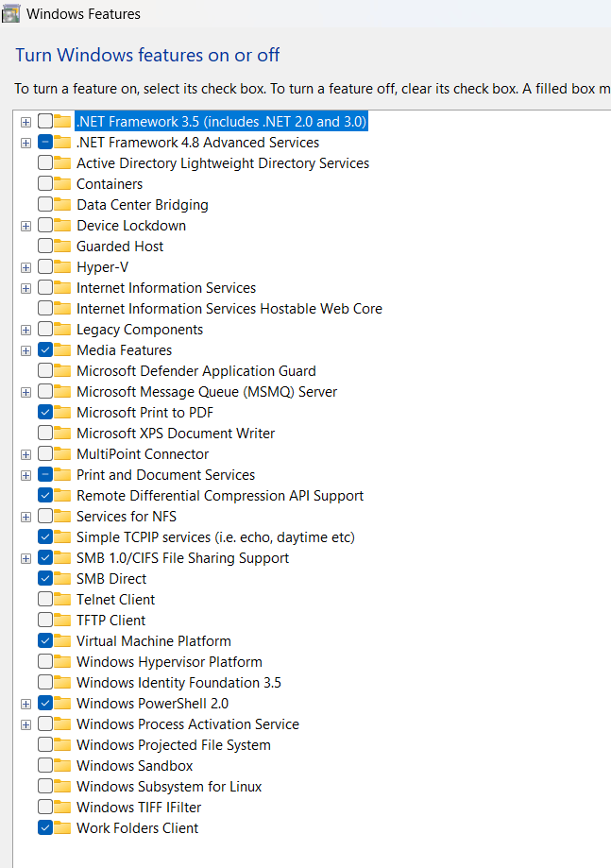Click folder icon beside Microsoft Print to PDF

coord(62,413)
